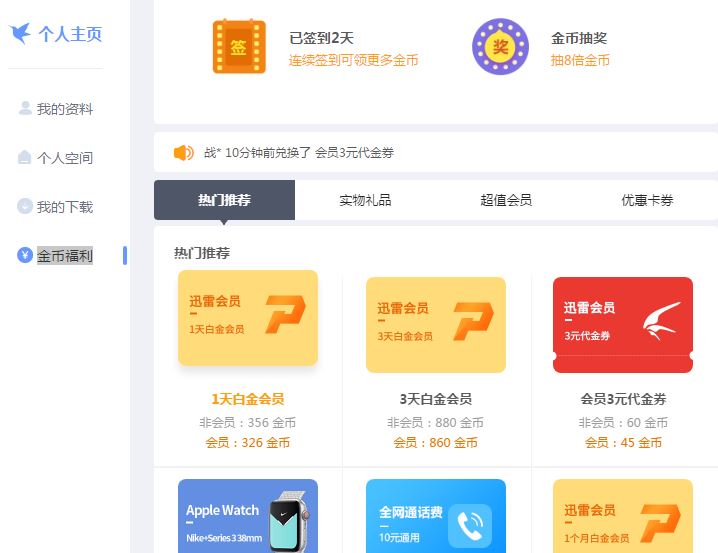Select the 全网通话费 10元 card
The height and width of the screenshot is (553, 718).
pyautogui.click(x=435, y=516)
